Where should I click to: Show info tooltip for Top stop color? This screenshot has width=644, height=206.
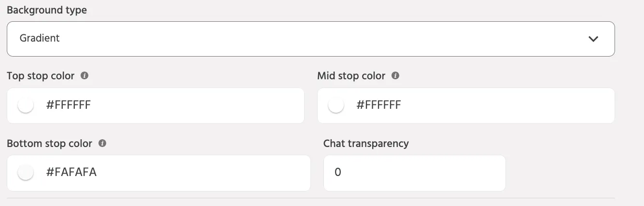click(x=84, y=76)
